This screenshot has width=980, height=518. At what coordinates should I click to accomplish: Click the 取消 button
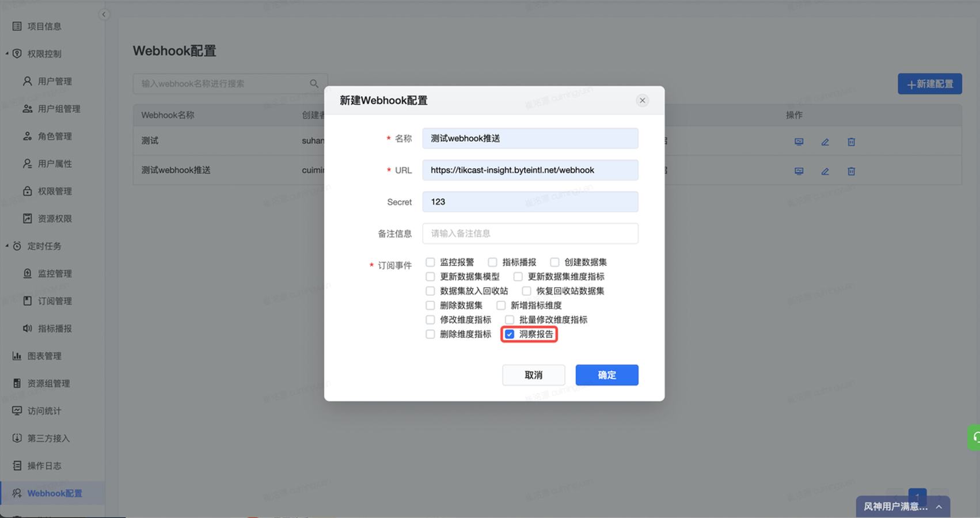coord(534,375)
